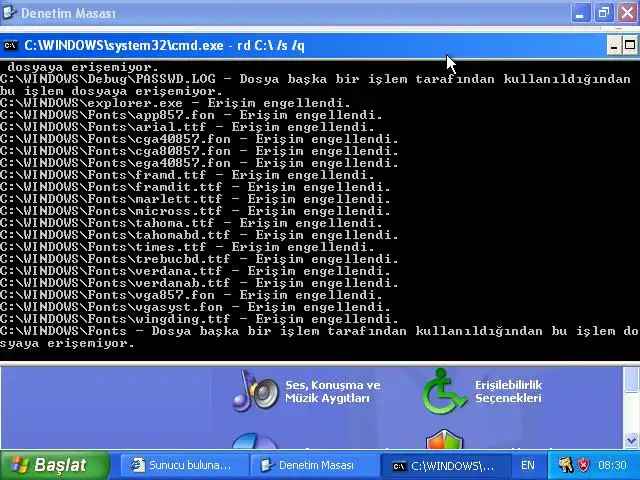Click the Fonts\verdanab.ttf line
The image size is (640, 480).
199,283
